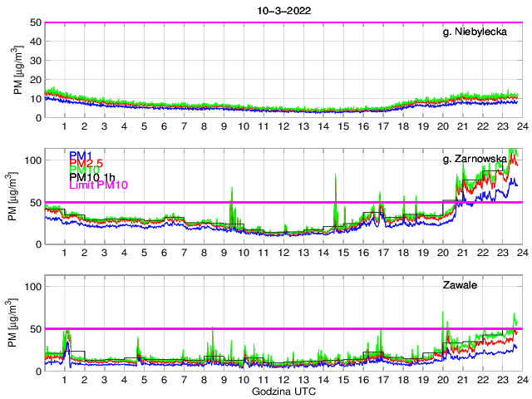Click the magenta limit line in Niebylecka panel
This screenshot has height=399, width=532.
click(x=283, y=22)
